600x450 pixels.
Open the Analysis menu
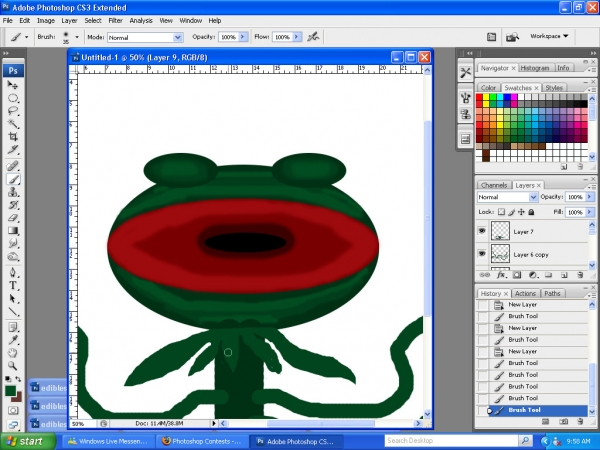(x=141, y=21)
